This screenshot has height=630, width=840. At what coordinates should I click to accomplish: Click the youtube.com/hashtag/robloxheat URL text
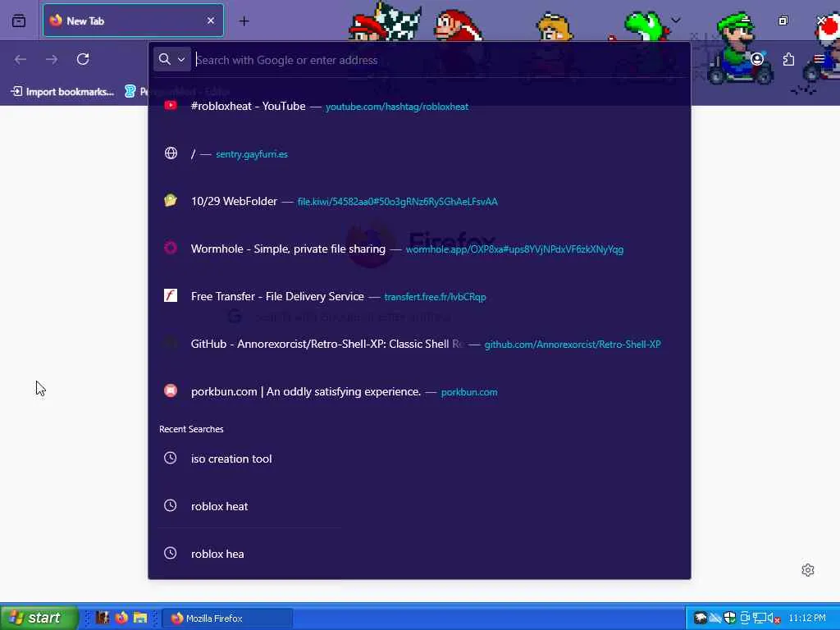coord(397,107)
